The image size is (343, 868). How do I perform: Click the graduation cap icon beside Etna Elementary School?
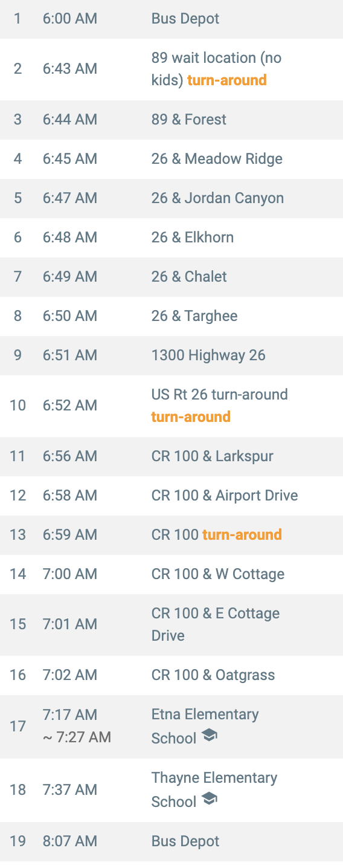pyautogui.click(x=209, y=736)
